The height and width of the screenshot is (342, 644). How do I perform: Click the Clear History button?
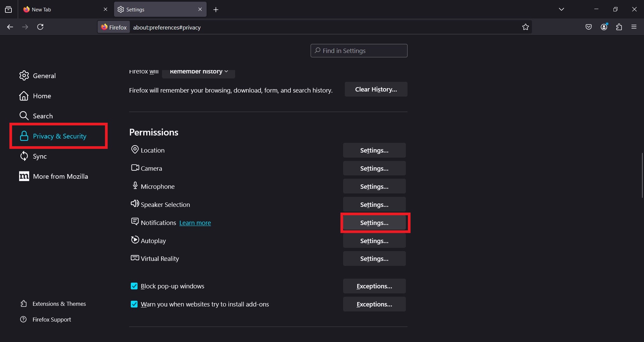click(376, 89)
